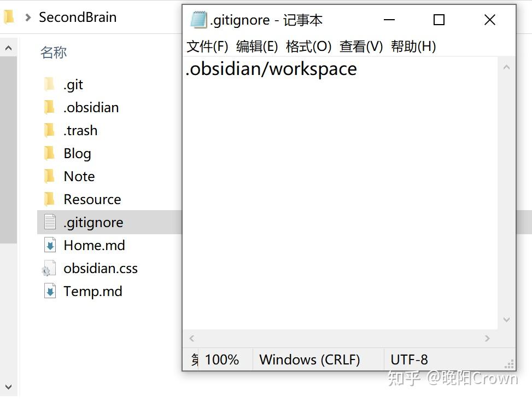Click the Notepad app icon in title bar
532x400 pixels.
tap(198, 20)
